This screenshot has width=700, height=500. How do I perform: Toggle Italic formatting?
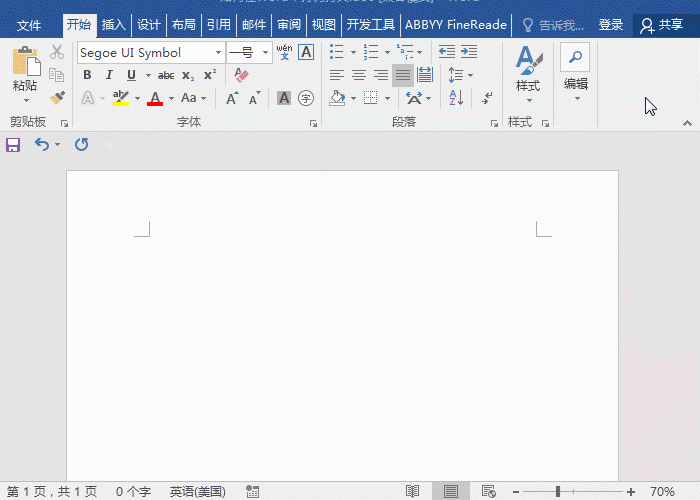pos(109,75)
